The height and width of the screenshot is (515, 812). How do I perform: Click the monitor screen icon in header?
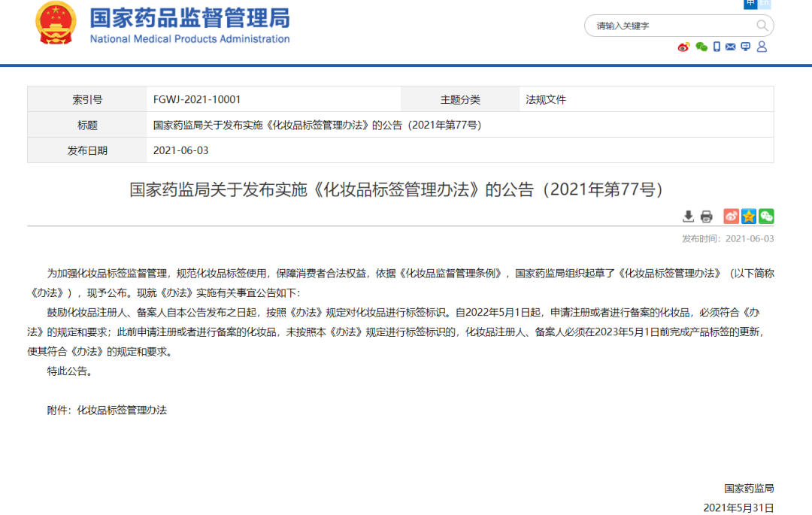pyautogui.click(x=746, y=47)
